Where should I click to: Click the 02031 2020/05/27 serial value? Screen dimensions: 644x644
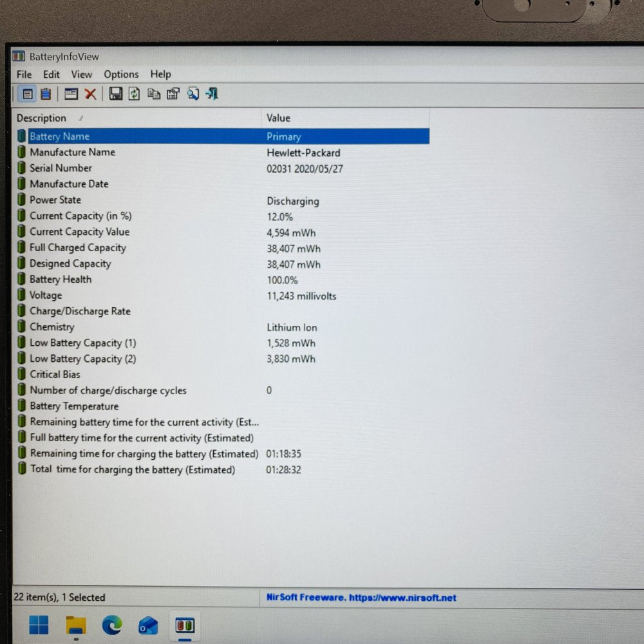pos(305,169)
